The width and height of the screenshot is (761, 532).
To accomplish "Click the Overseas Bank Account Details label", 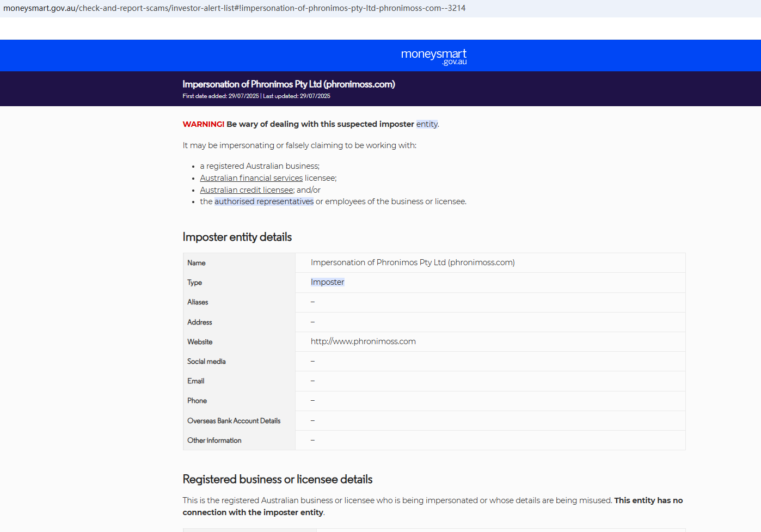I will 234,421.
